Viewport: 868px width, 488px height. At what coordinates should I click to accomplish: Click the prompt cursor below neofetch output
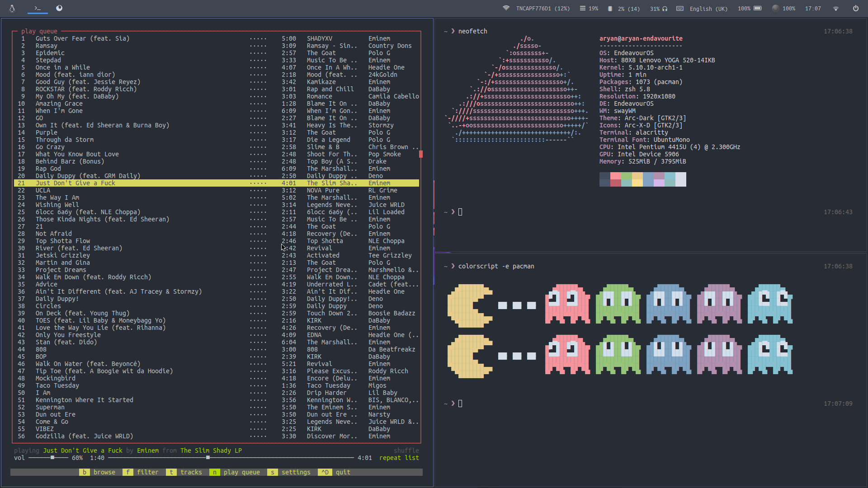[460, 212]
